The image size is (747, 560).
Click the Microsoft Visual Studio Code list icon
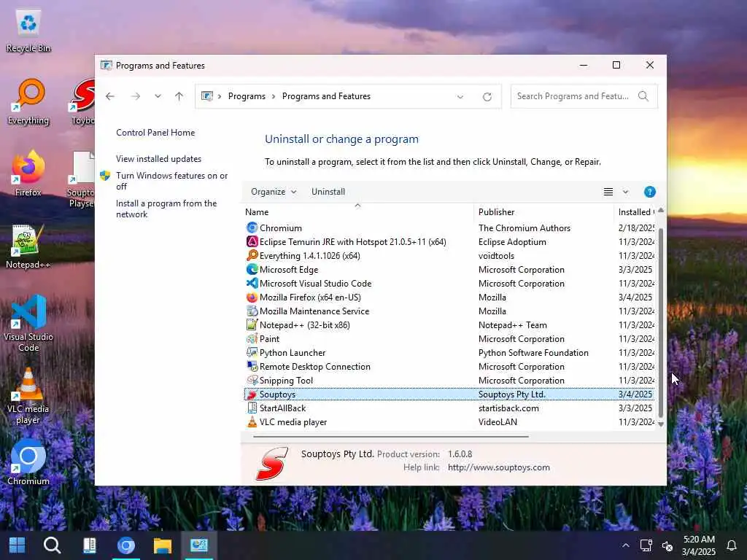tap(252, 284)
